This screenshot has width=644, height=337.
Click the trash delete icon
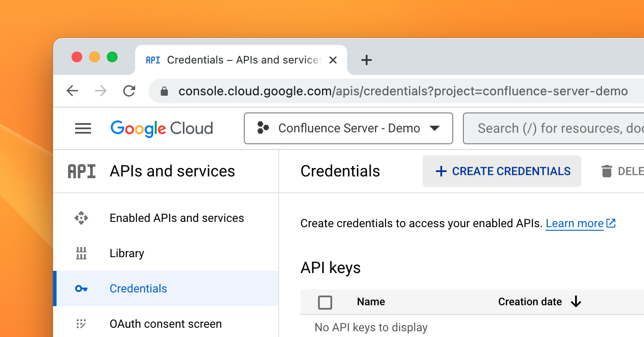coord(607,171)
